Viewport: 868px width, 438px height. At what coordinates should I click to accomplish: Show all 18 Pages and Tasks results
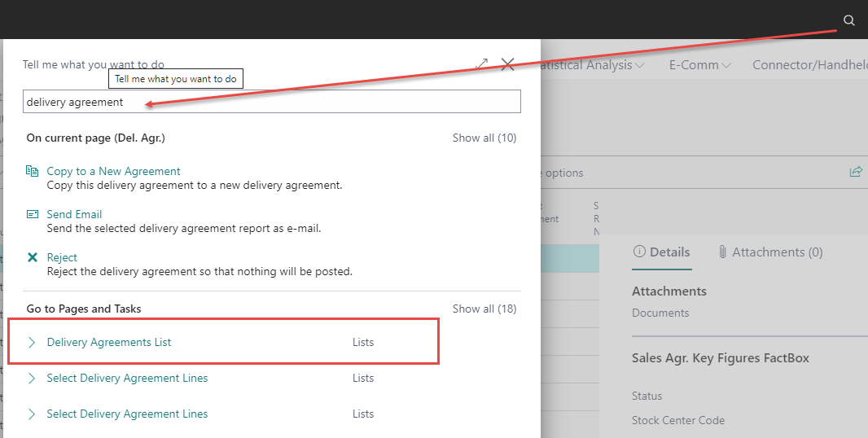point(484,309)
